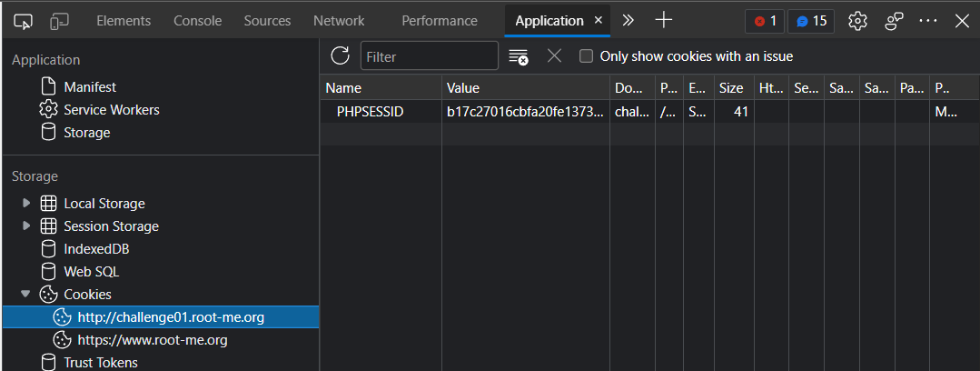Toggle device emulation toolbar icon
The height and width of the screenshot is (371, 980).
[x=59, y=21]
